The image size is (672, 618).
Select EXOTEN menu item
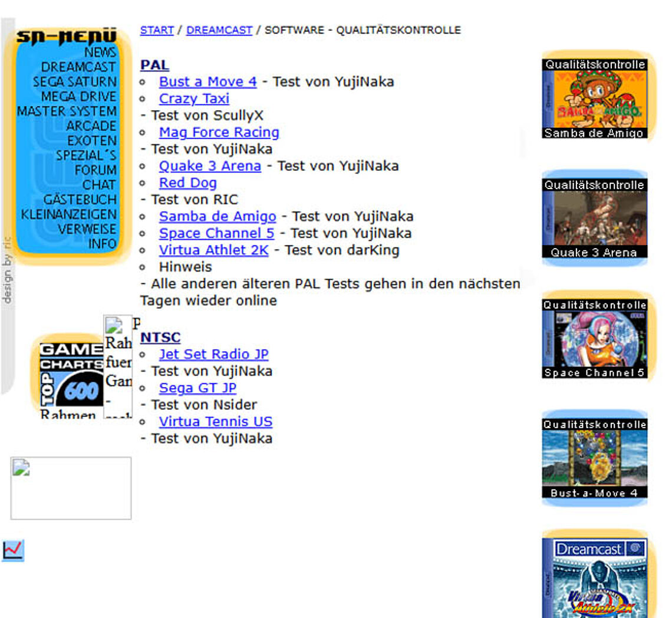coord(92,140)
